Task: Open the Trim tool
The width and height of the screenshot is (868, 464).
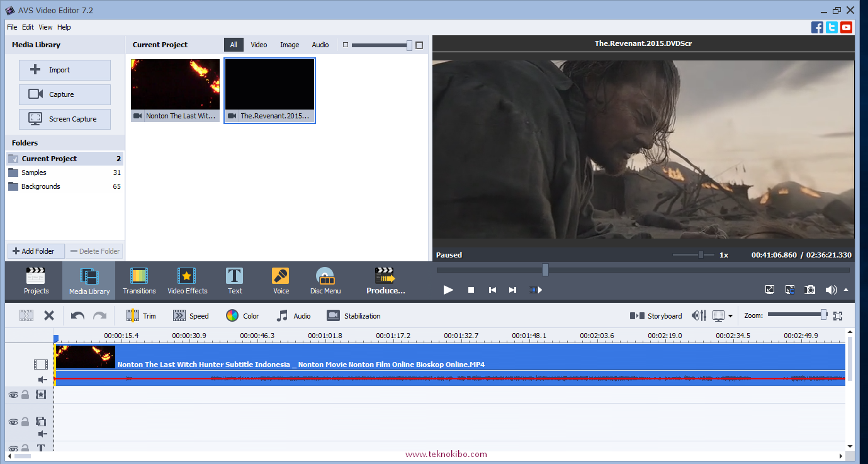Action: pos(141,315)
